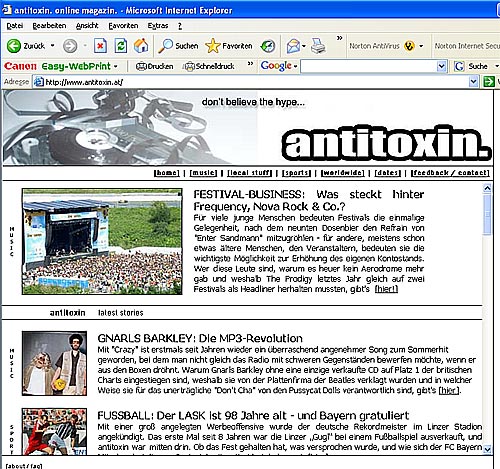Click [hier!] link in Festival-Business article
500x469 pixels.
[386, 289]
